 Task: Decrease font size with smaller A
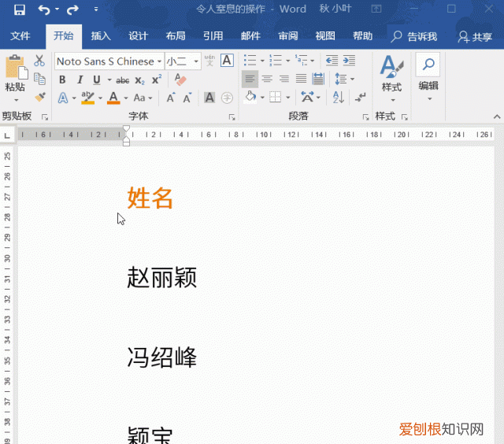pos(187,98)
